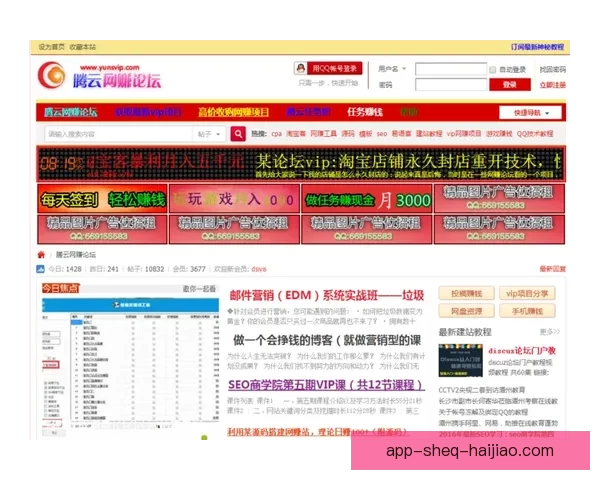Click the 立即注册 register link

click(553, 85)
